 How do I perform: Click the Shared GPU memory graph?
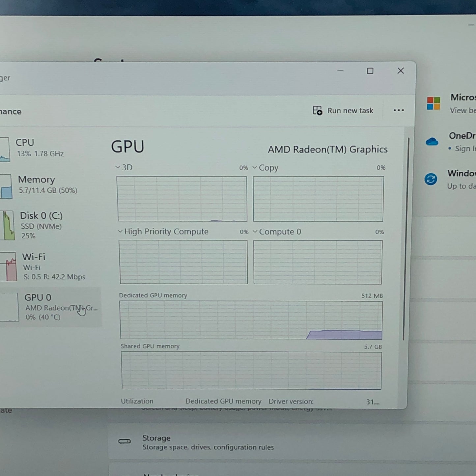[251, 371]
